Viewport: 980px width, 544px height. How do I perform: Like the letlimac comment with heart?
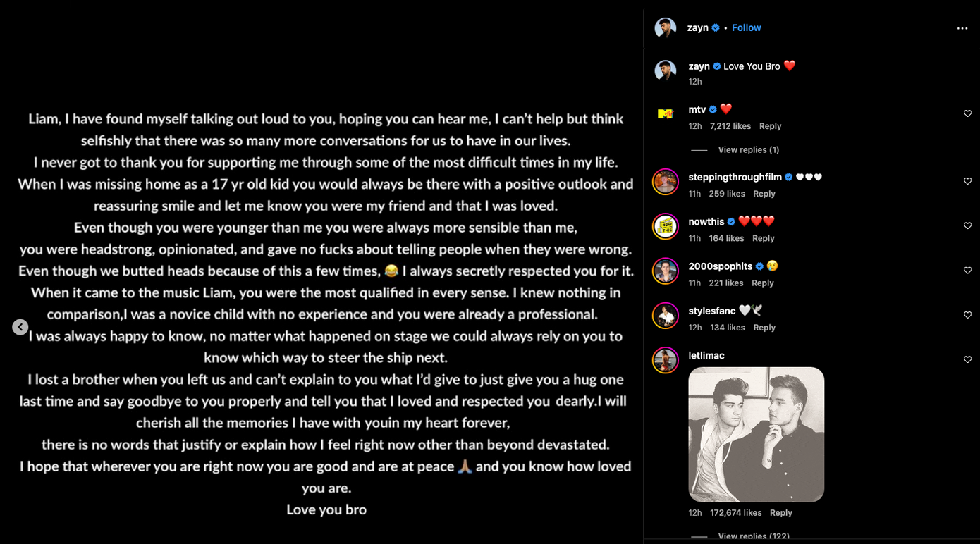pos(967,359)
